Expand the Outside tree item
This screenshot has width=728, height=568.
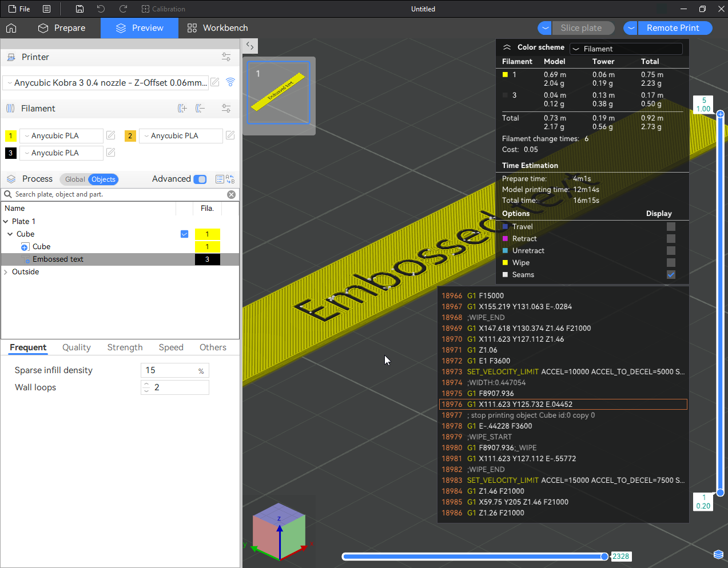click(x=6, y=272)
